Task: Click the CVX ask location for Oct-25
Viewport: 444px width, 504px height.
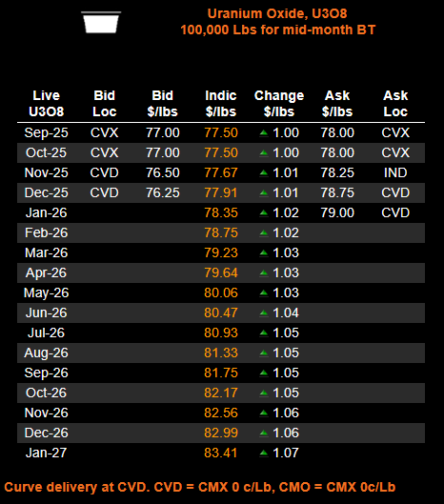Action: [x=395, y=152]
